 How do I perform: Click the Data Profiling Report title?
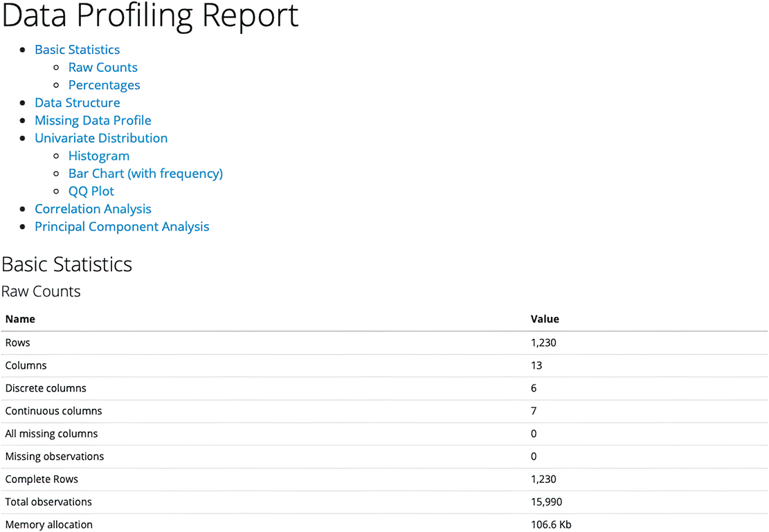point(150,16)
